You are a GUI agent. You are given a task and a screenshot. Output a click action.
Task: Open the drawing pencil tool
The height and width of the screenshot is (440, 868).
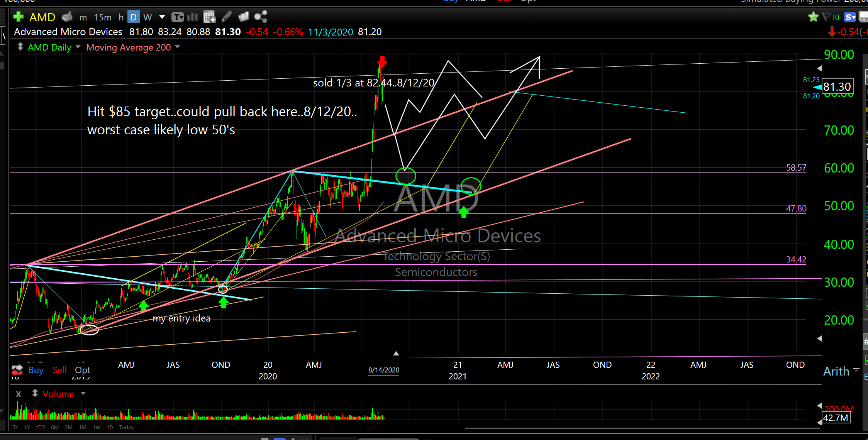point(227,17)
